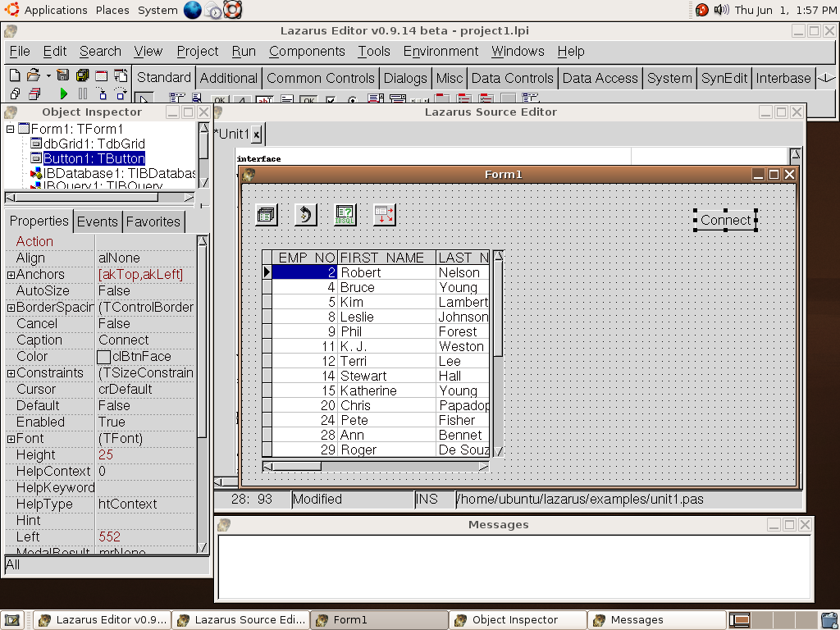Open the Project menu
This screenshot has height=630, width=840.
198,52
